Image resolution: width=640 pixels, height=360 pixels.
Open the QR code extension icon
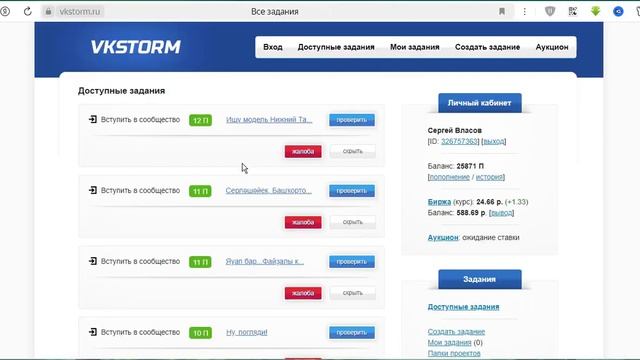(573, 11)
